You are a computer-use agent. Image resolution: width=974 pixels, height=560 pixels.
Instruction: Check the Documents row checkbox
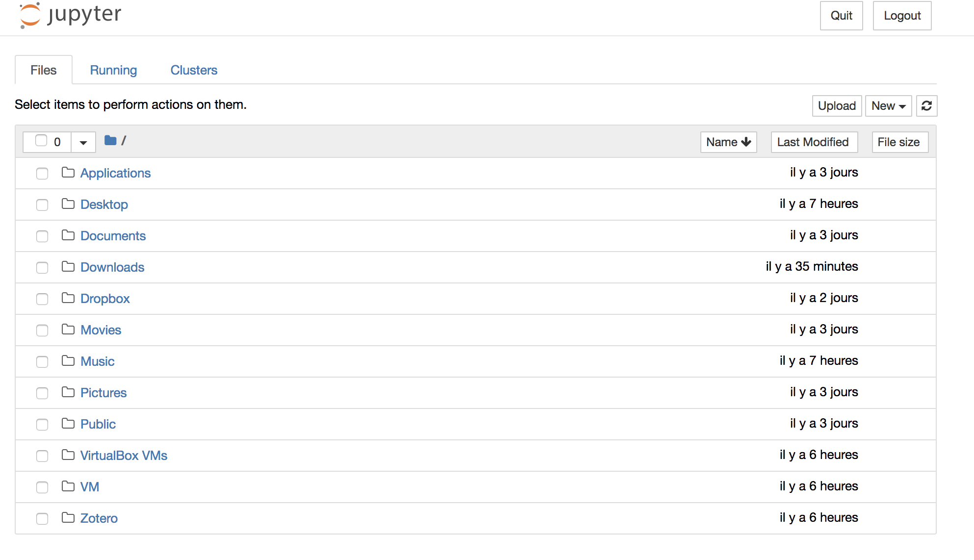coord(42,236)
